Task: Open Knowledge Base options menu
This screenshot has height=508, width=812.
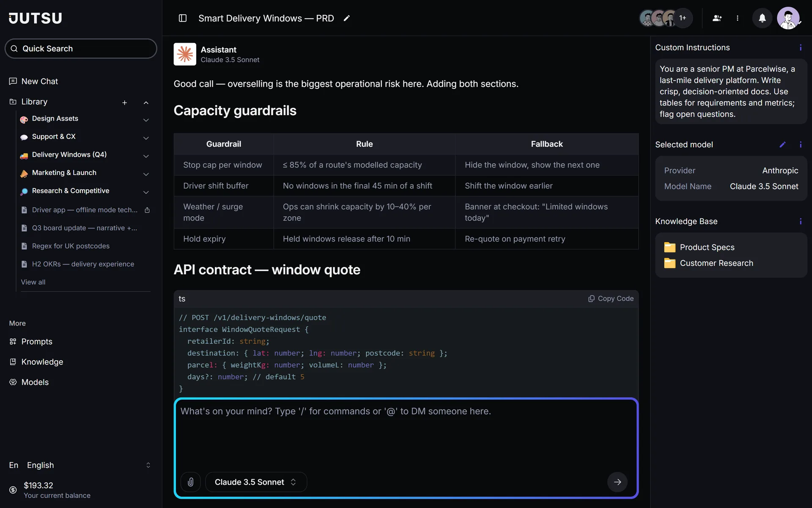Action: (x=801, y=221)
